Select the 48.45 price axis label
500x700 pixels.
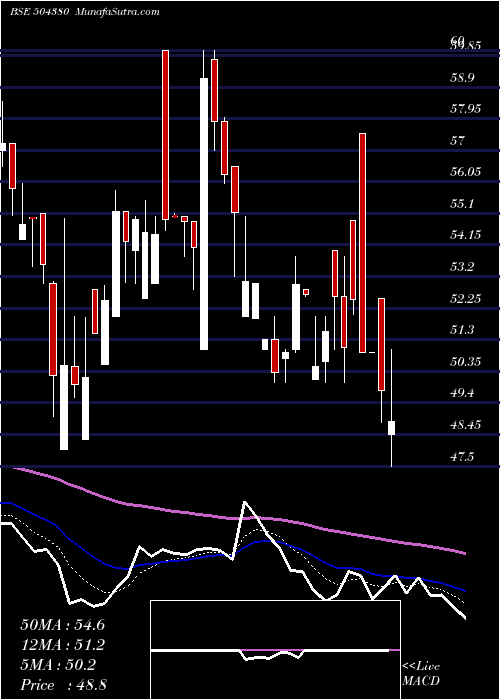[x=465, y=425]
